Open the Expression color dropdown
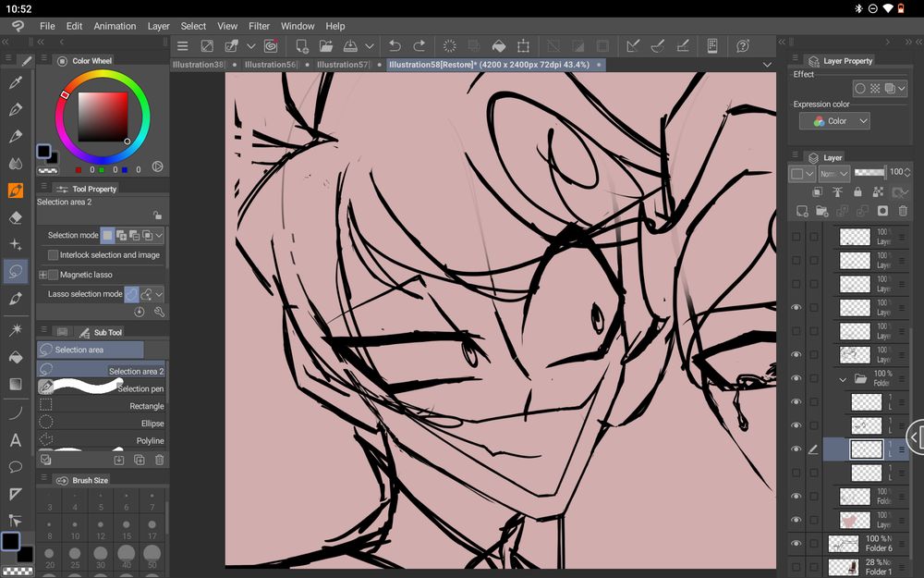 pyautogui.click(x=833, y=121)
